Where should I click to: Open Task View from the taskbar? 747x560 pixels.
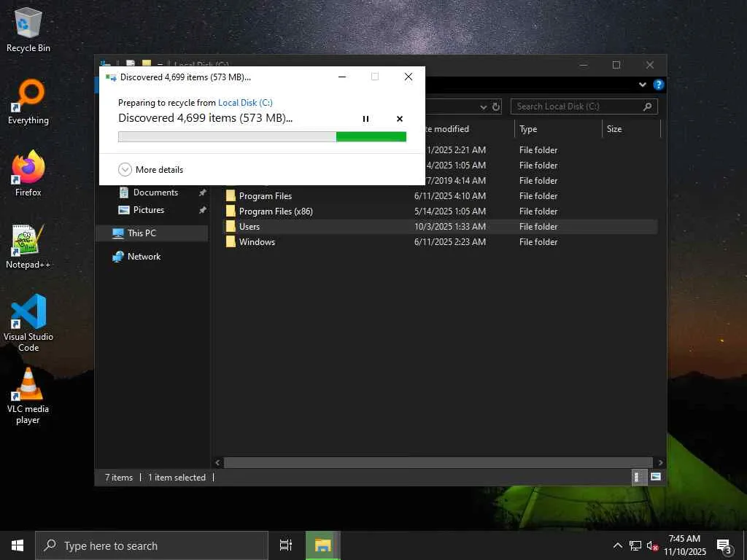coord(286,545)
